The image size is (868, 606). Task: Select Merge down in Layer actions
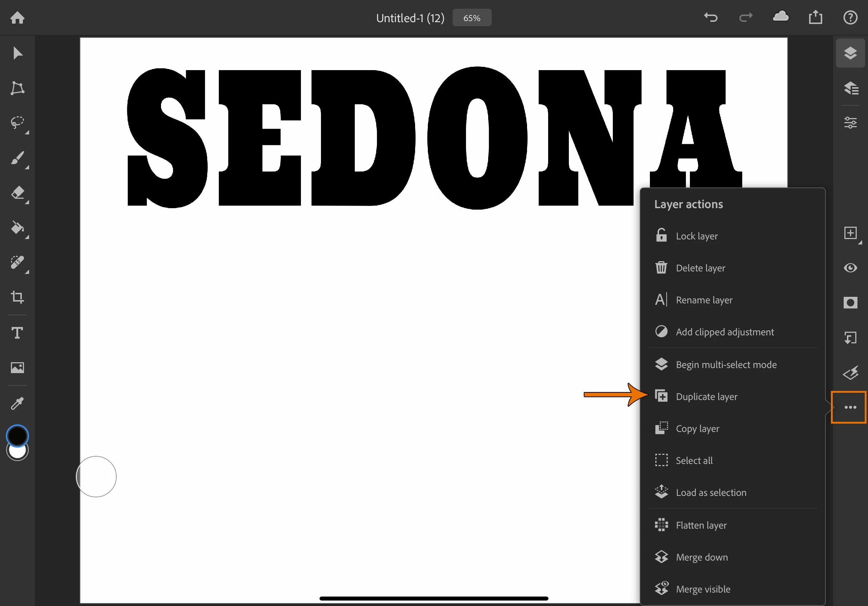coord(701,557)
